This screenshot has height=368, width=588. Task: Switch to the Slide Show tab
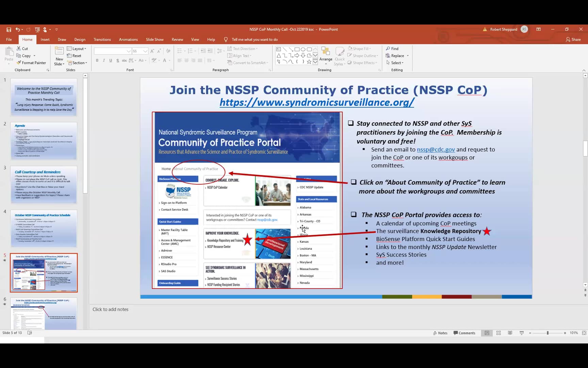click(x=154, y=40)
